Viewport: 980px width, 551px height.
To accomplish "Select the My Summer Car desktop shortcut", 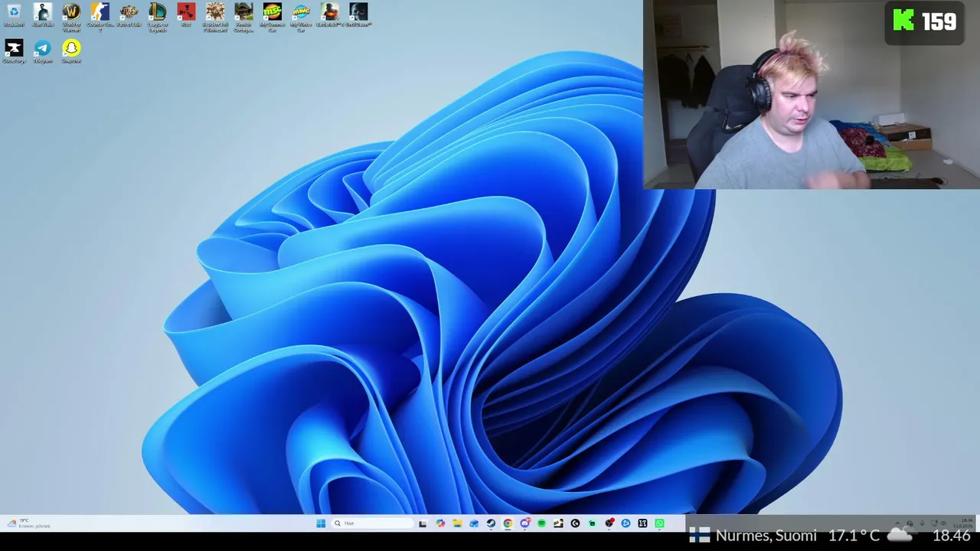I will (x=273, y=17).
